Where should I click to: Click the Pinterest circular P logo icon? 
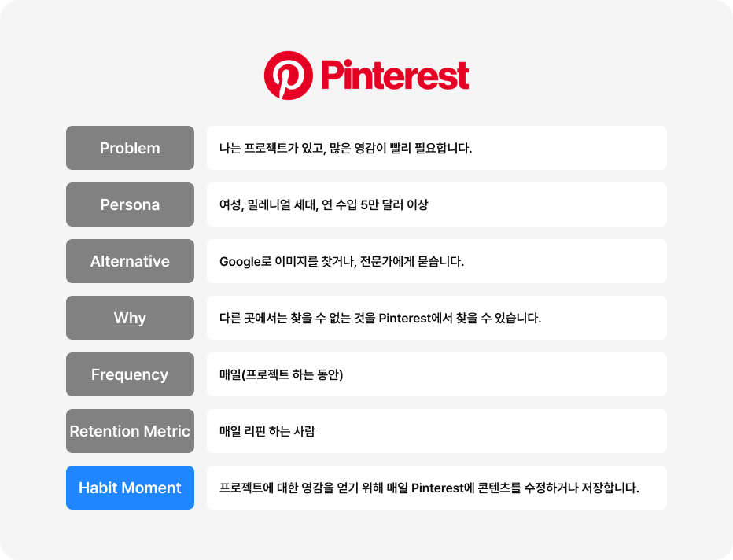click(288, 76)
